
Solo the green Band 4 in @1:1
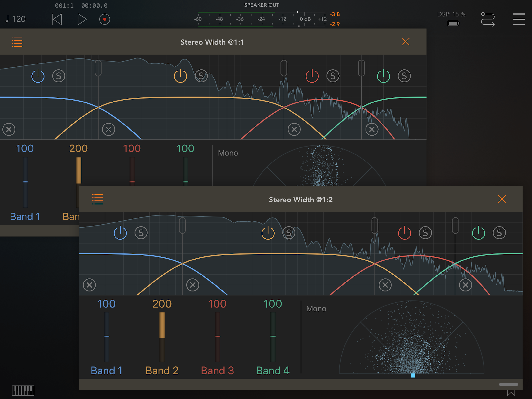pyautogui.click(x=404, y=76)
